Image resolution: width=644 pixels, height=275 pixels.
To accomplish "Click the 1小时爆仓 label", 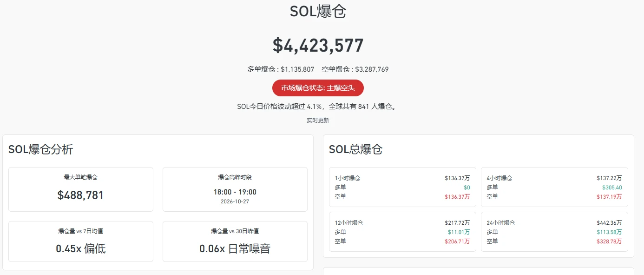I will (x=348, y=178).
